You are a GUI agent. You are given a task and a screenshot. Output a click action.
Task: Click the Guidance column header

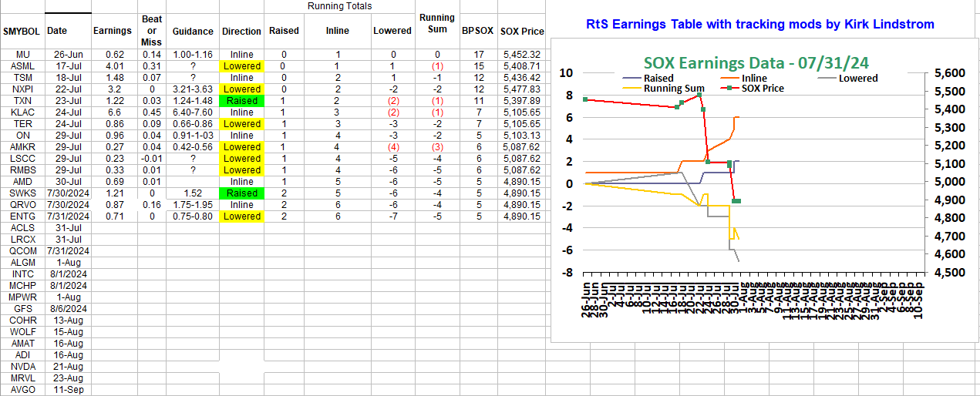[x=193, y=32]
